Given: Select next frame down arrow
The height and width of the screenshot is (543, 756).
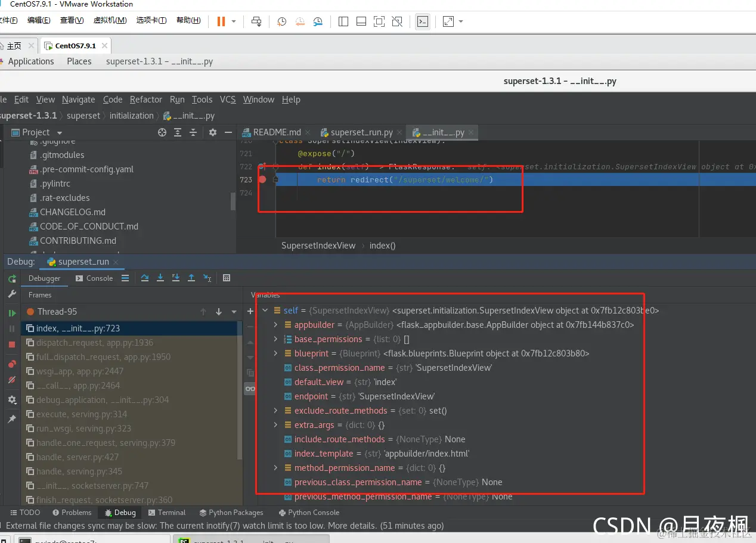Looking at the screenshot, I should tap(219, 311).
